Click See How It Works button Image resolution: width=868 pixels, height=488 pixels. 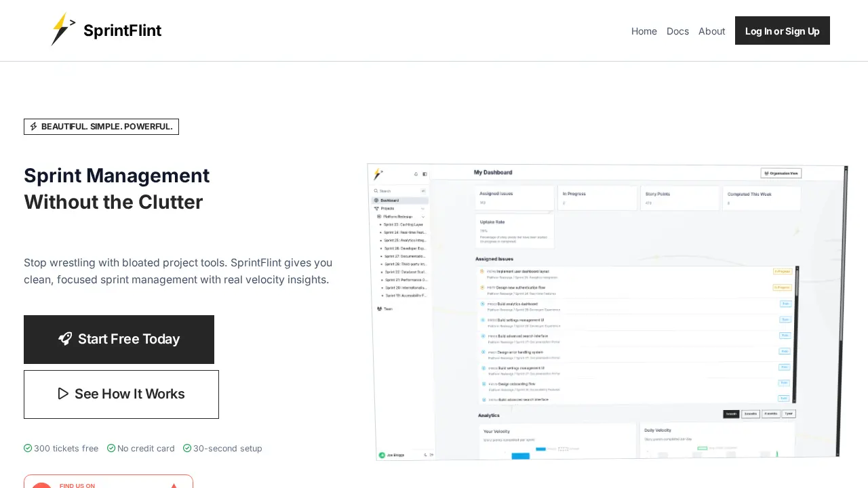click(x=121, y=394)
